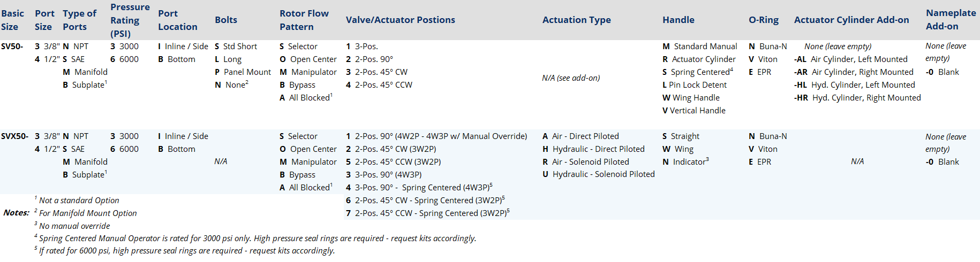Select Viton O-Ring option in SV50 row
The image size is (980, 262).
(763, 59)
